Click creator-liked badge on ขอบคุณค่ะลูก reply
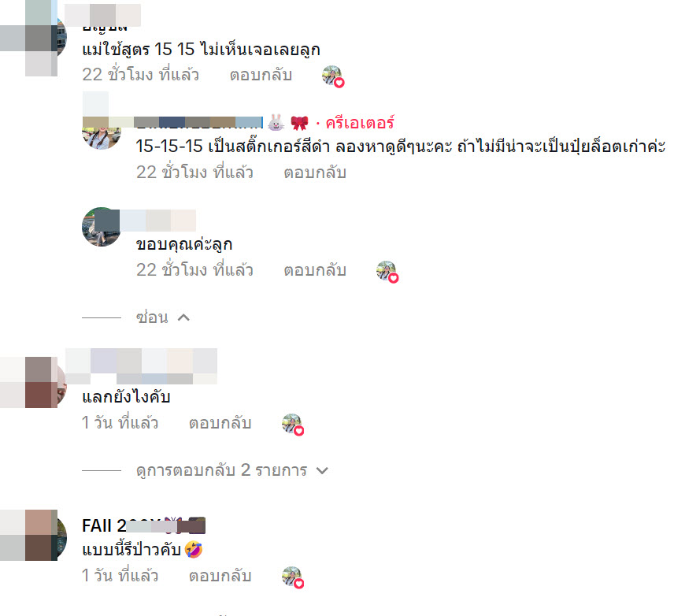 point(387,272)
